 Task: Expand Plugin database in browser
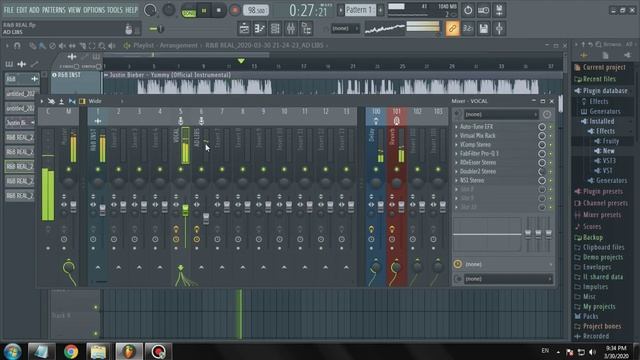(605, 91)
